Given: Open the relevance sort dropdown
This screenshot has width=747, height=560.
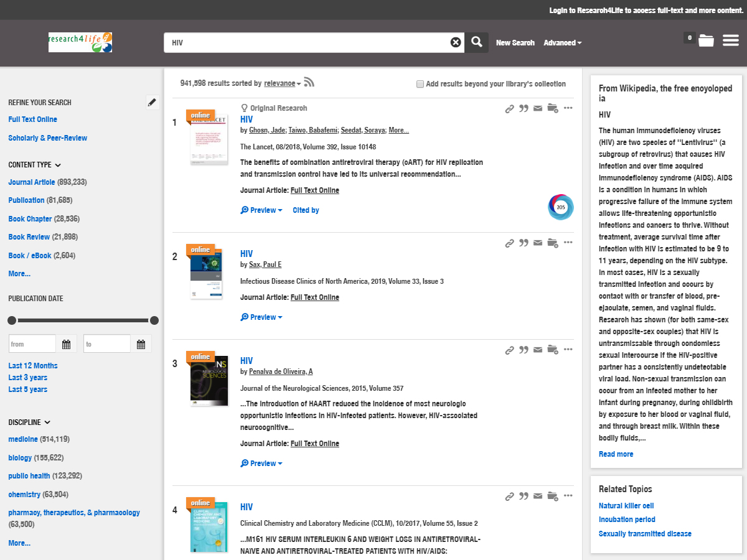Looking at the screenshot, I should click(282, 83).
